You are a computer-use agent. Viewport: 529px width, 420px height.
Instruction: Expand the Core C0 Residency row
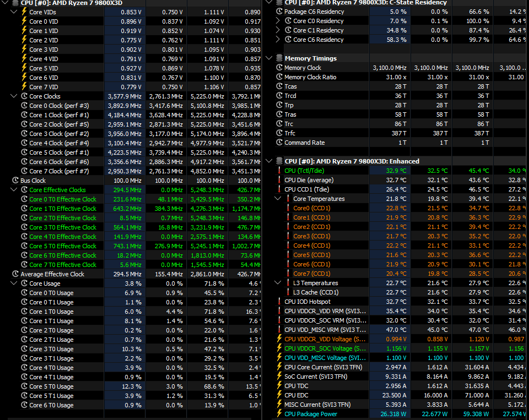pyautogui.click(x=278, y=21)
